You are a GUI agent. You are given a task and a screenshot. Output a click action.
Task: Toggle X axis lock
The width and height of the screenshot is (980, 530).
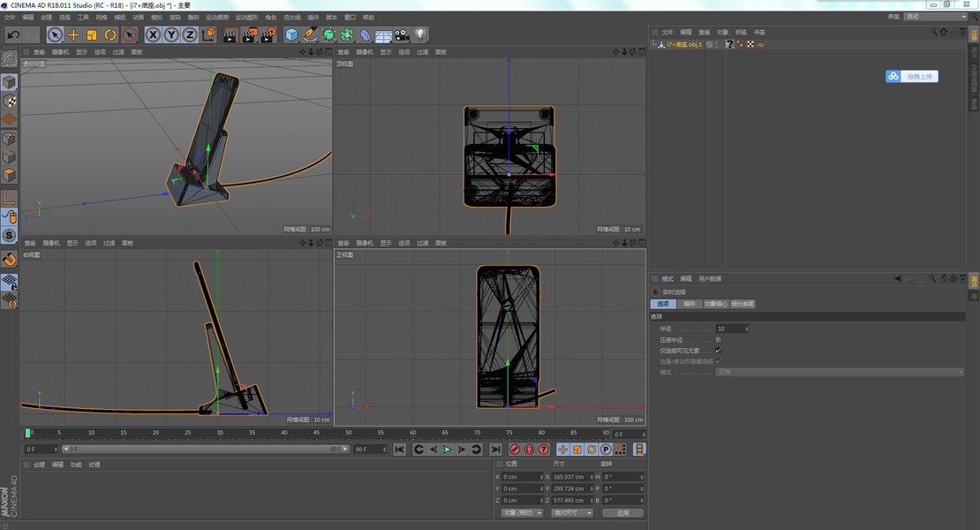coord(153,34)
